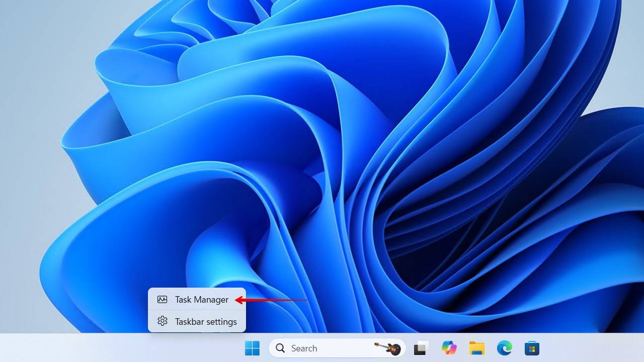Open the Start menu
Image resolution: width=644 pixels, height=362 pixels.
point(252,347)
